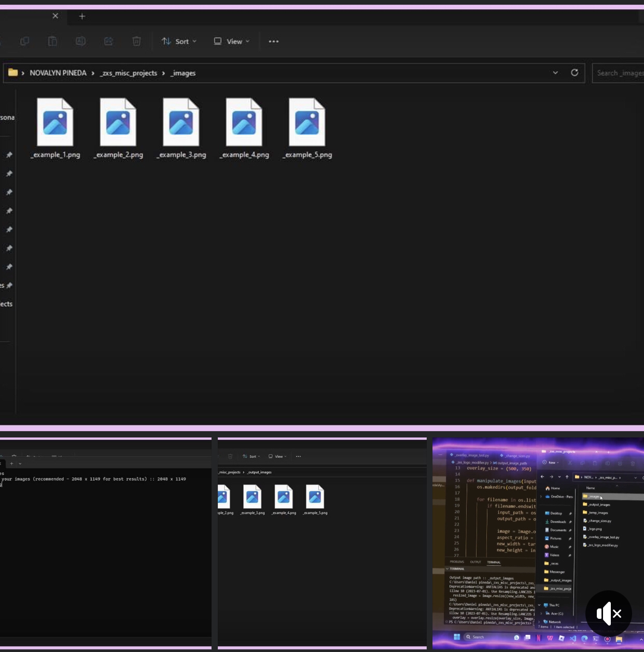The image size is (644, 652).
Task: Close the current File Explorer tab
Action: pos(55,16)
